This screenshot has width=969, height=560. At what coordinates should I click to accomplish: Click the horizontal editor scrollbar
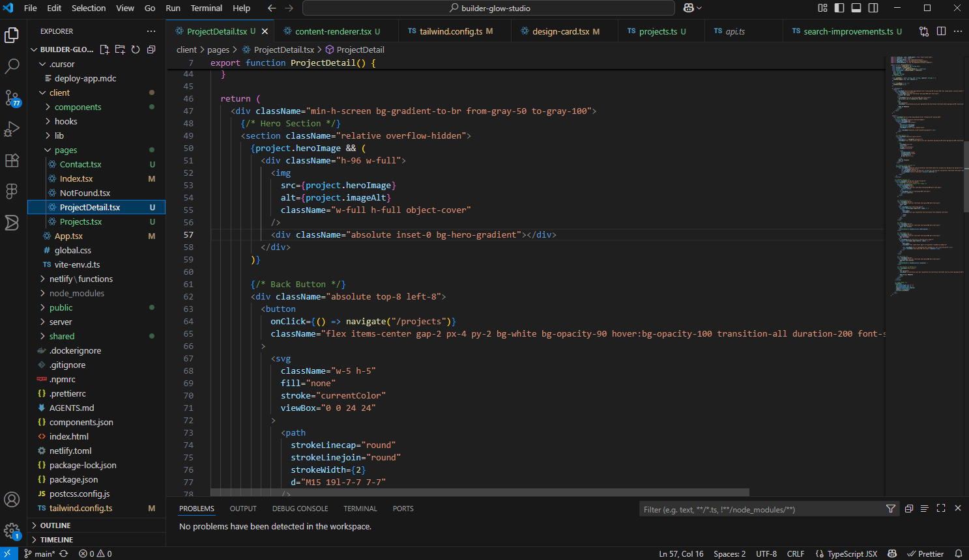[480, 492]
